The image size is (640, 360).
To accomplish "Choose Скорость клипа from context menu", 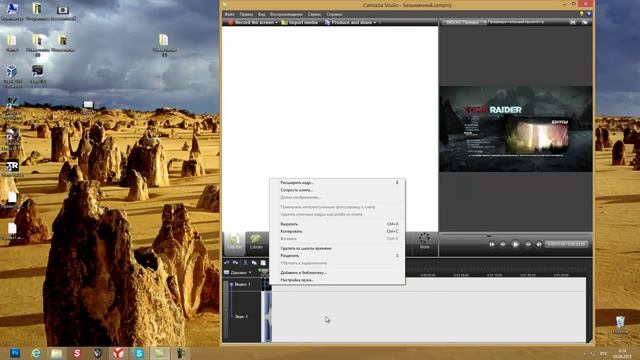I will (x=338, y=190).
